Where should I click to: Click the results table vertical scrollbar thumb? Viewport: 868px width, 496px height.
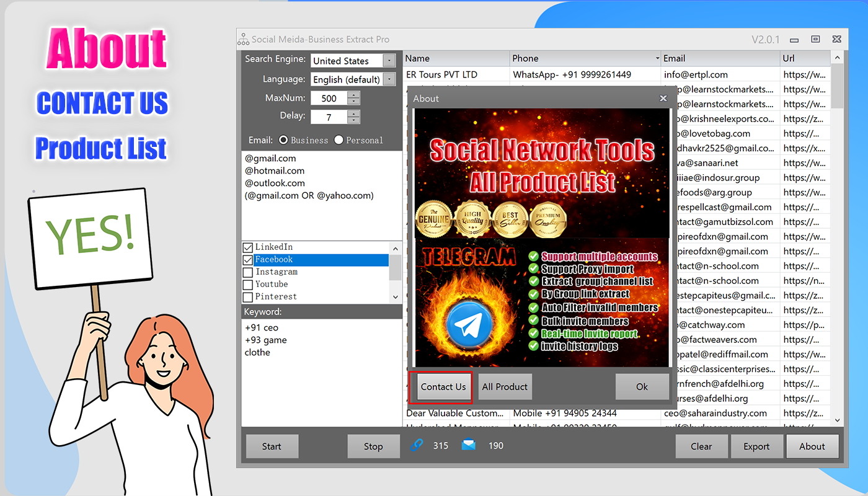(x=837, y=86)
